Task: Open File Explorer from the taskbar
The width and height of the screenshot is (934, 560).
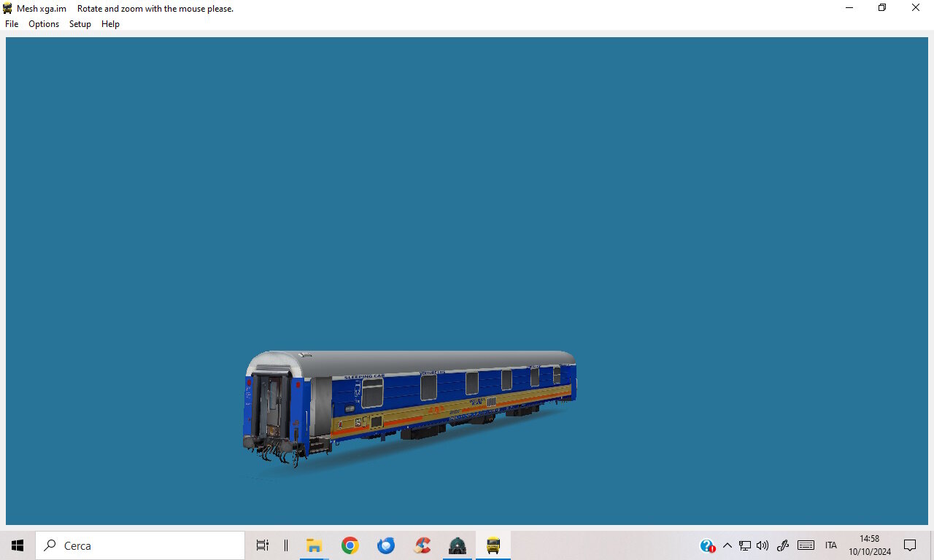Action: (x=314, y=545)
